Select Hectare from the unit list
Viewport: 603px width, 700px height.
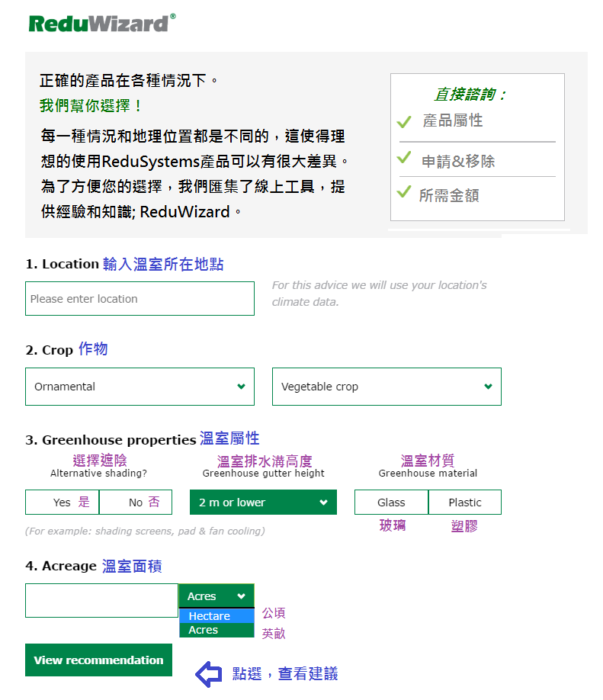click(217, 616)
